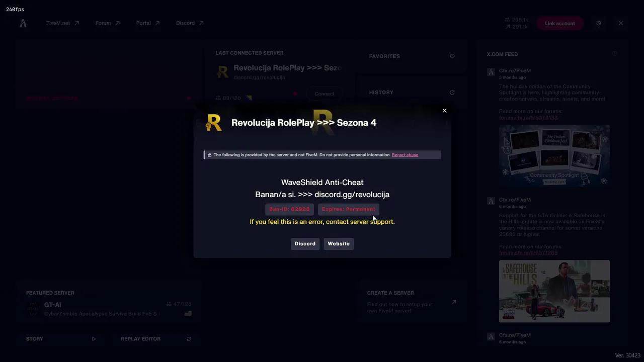The height and width of the screenshot is (362, 644).
Task: Click the GT-AI server icon
Action: tap(33, 309)
